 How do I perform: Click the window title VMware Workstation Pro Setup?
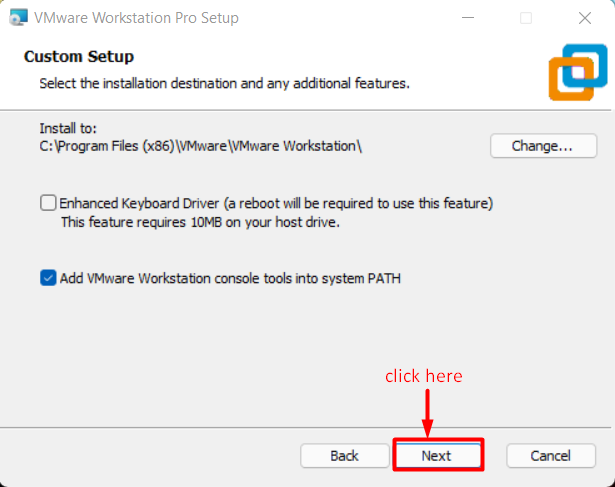(x=136, y=18)
